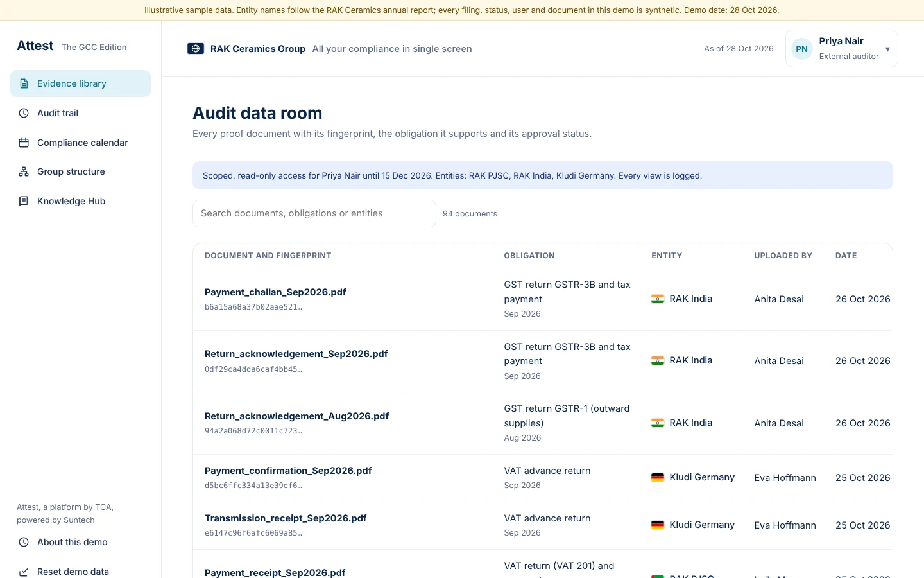Click the Compliance calendar icon
This screenshot has height=578, width=924.
[24, 143]
